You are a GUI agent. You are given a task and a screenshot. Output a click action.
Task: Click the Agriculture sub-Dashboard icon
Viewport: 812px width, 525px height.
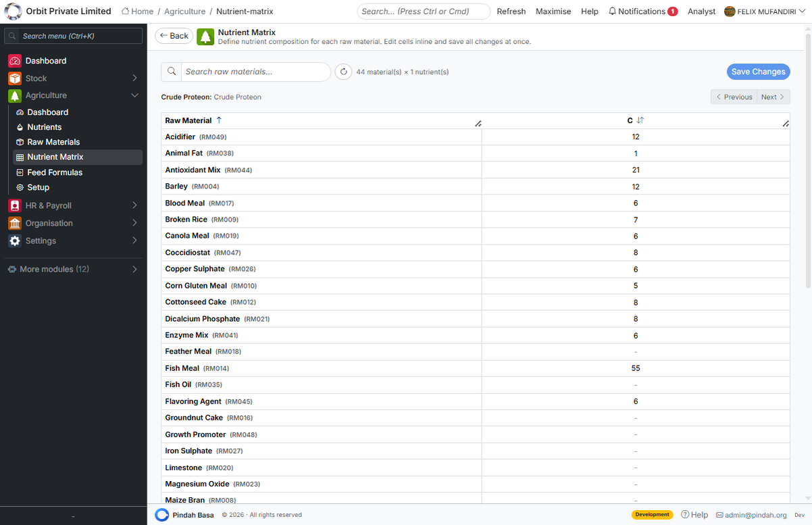(x=20, y=112)
